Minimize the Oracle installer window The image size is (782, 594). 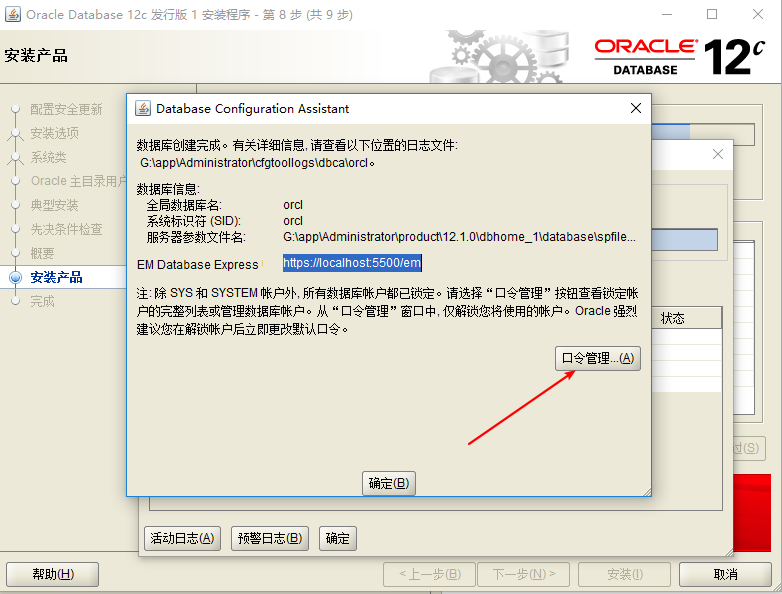tap(667, 14)
